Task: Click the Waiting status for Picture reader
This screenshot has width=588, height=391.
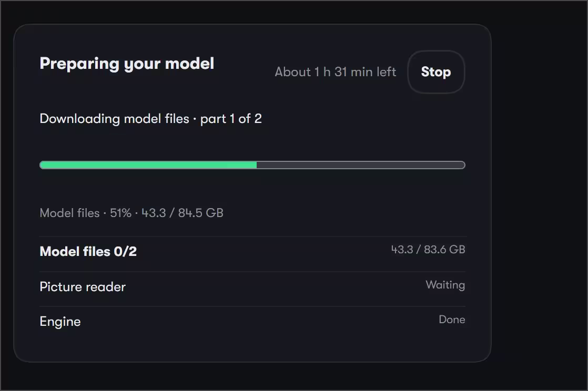Action: pyautogui.click(x=445, y=285)
